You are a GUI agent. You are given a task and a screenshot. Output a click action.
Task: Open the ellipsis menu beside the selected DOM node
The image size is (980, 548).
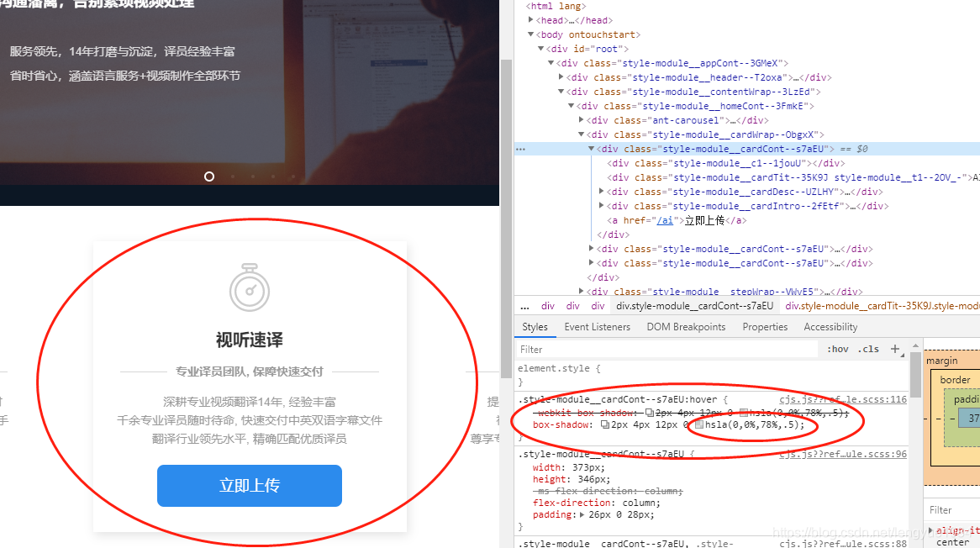tap(520, 150)
